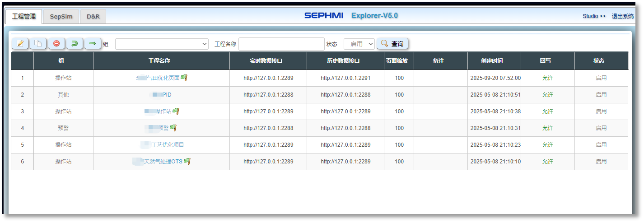Click the green flag beside 天然气处理OTS

pyautogui.click(x=187, y=161)
